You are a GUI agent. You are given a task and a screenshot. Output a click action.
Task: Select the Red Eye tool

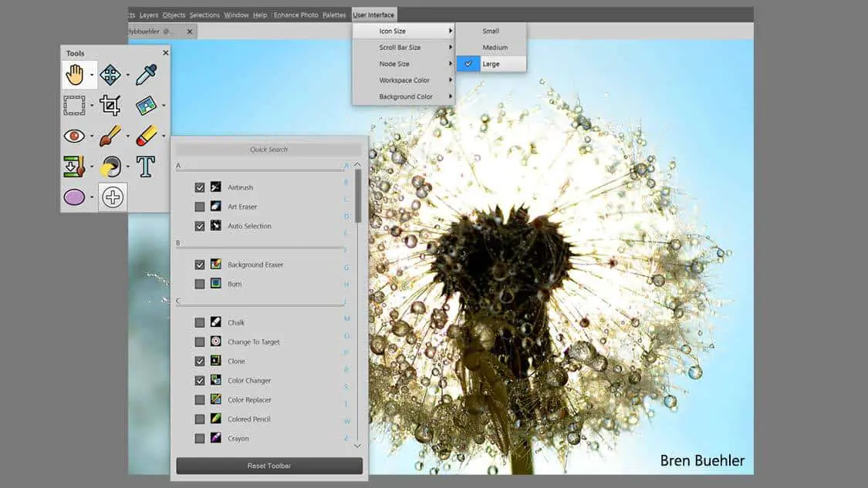74,136
